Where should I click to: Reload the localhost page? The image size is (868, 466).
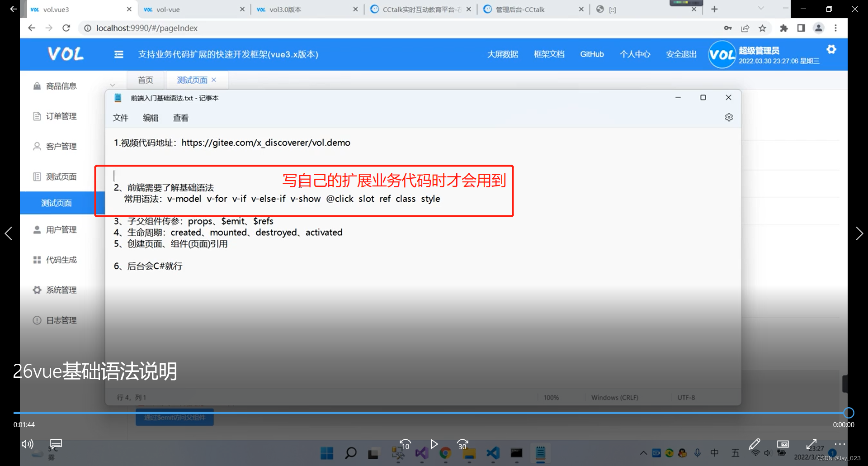[x=66, y=28]
